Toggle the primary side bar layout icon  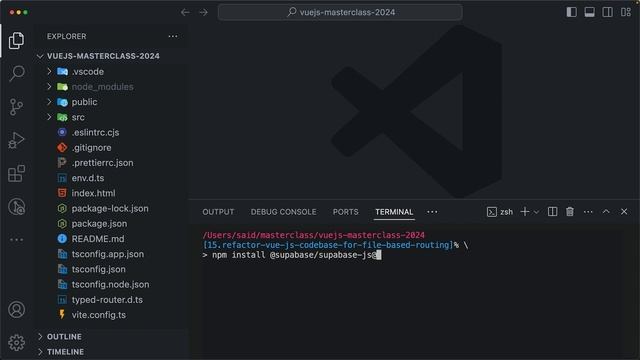click(571, 12)
